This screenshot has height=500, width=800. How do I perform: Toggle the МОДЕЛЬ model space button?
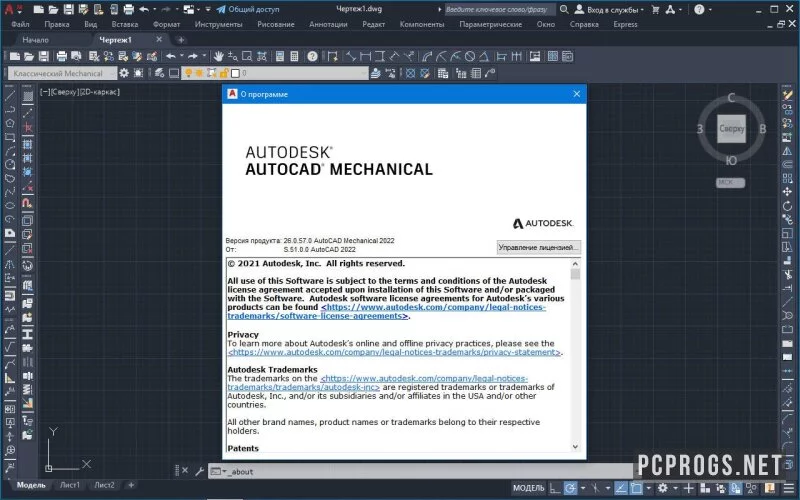coord(529,488)
